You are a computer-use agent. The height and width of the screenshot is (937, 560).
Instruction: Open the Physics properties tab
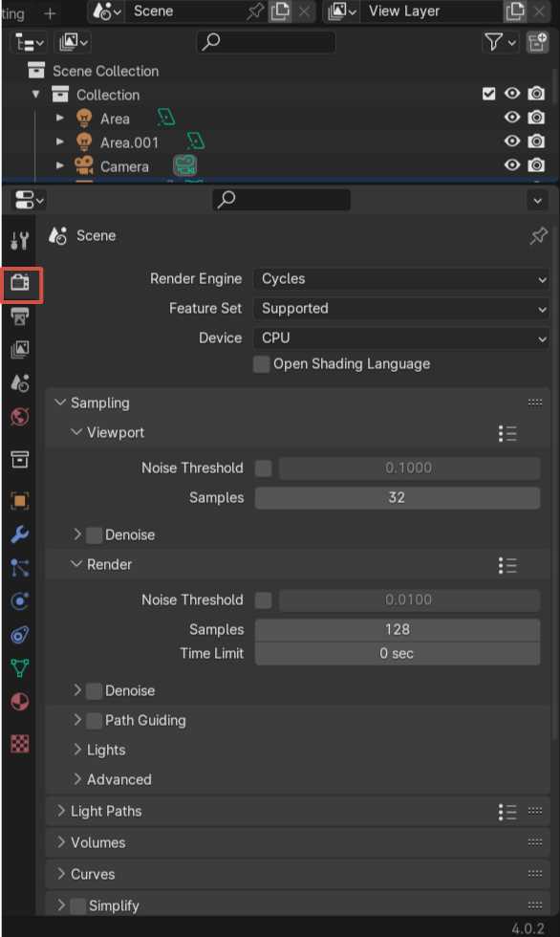click(20, 601)
